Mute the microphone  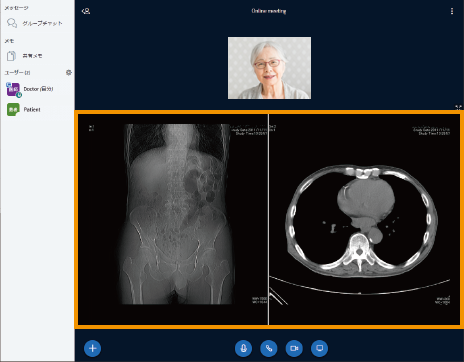tap(243, 348)
